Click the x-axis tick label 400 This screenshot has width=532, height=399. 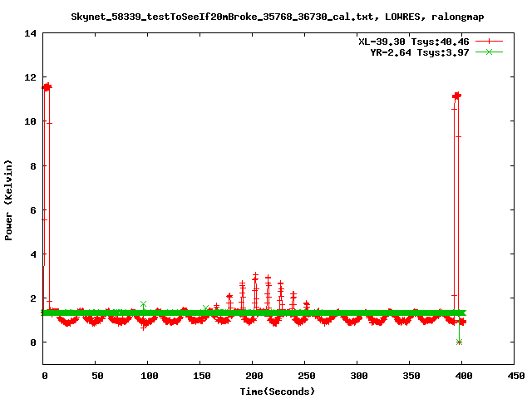coord(464,376)
